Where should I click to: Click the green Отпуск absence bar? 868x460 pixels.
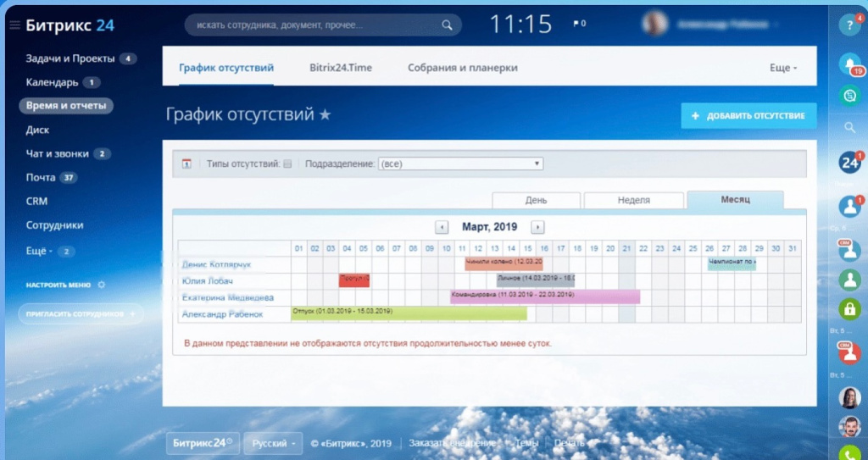pyautogui.click(x=408, y=313)
